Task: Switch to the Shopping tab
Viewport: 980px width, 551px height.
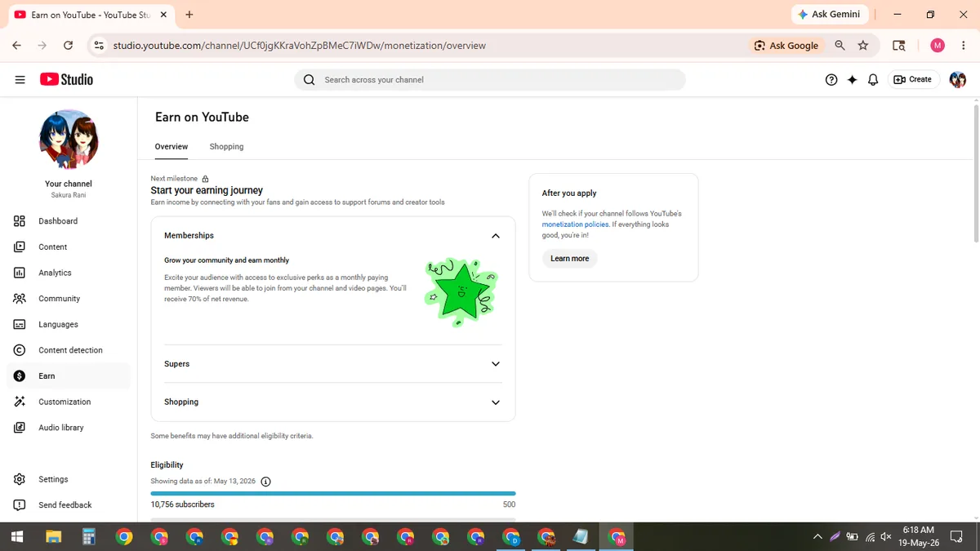Action: click(x=226, y=147)
